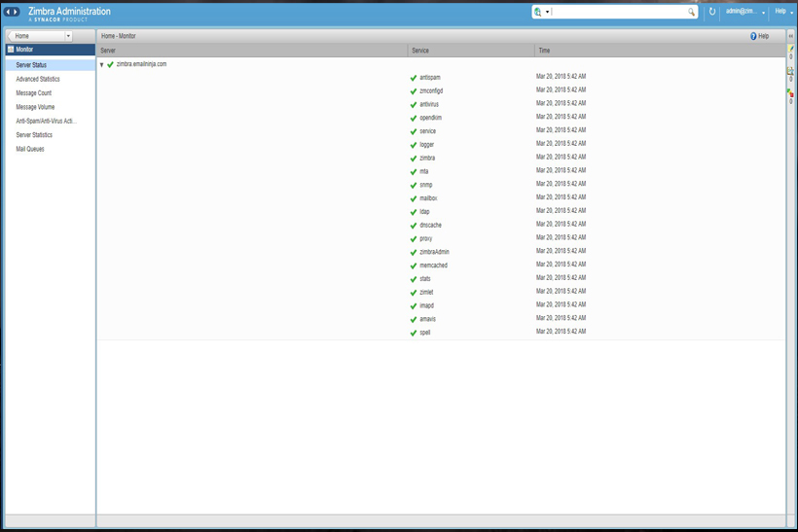
Task: Click the Home - Monitor breadcrumb
Action: click(118, 36)
